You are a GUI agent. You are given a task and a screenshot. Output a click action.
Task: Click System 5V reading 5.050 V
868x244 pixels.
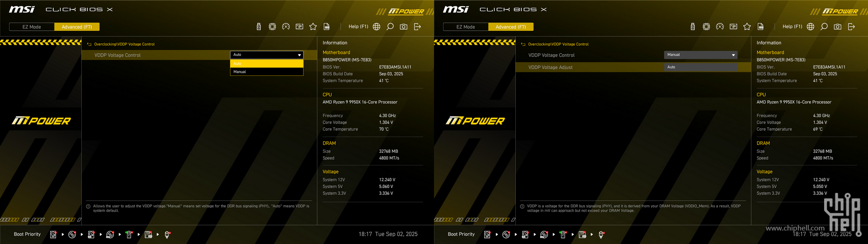click(x=820, y=187)
